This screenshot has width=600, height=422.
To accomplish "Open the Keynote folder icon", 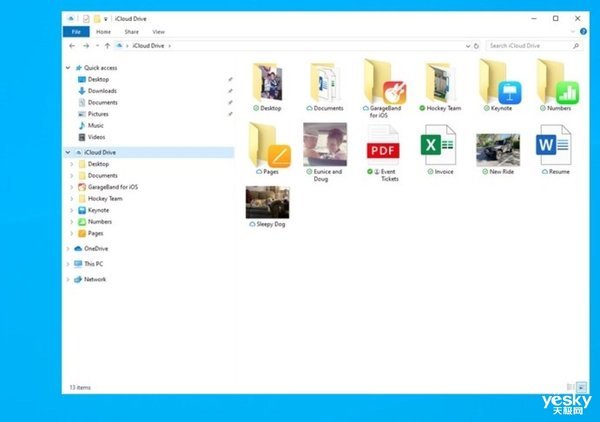I will pos(500,82).
